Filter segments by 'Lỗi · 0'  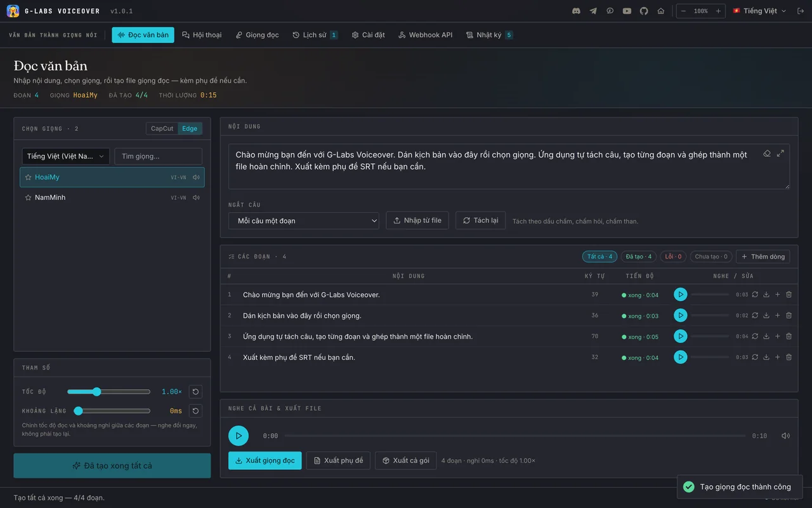pyautogui.click(x=674, y=257)
